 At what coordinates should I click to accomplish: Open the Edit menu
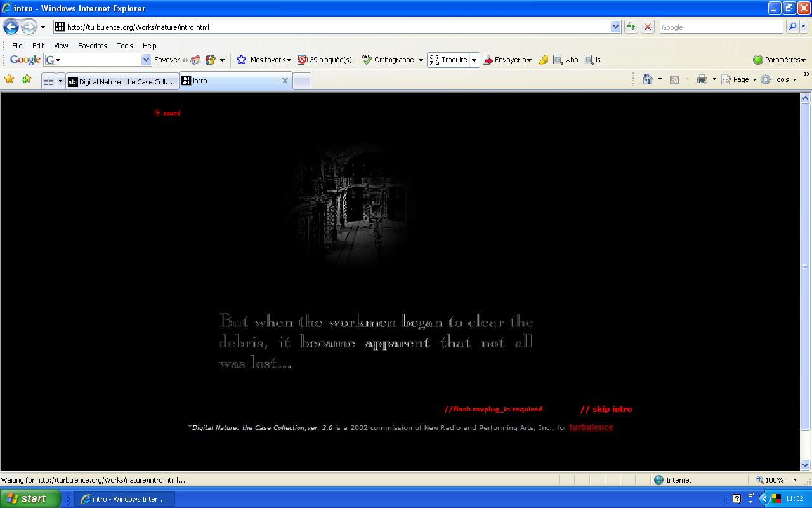click(x=38, y=46)
